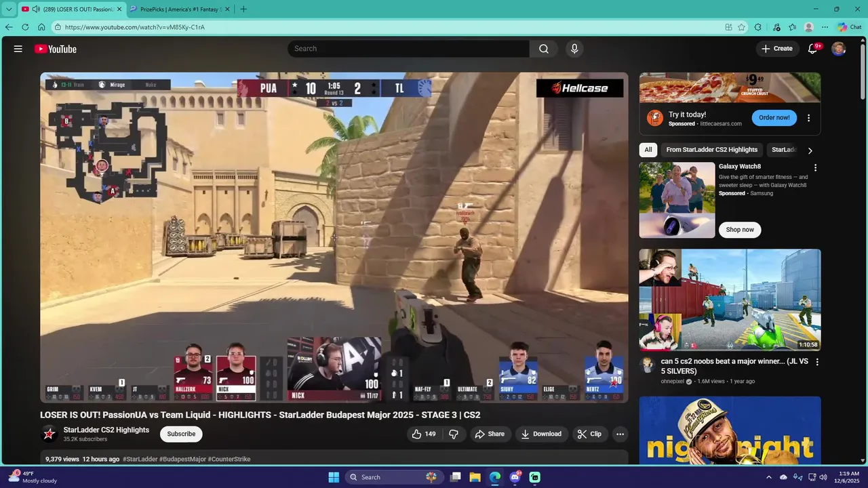Click the browser address bar URL
This screenshot has width=868, height=488.
135,27
